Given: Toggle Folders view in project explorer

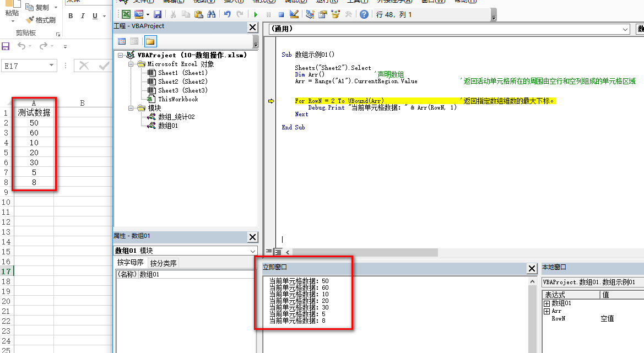Looking at the screenshot, I should tap(150, 41).
